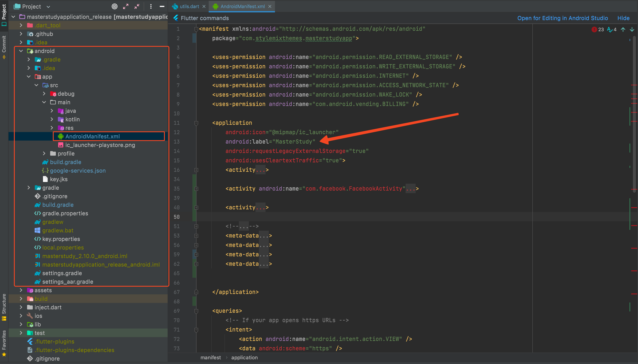
Task: Click Open for Editing in Android Studio
Action: coord(563,18)
